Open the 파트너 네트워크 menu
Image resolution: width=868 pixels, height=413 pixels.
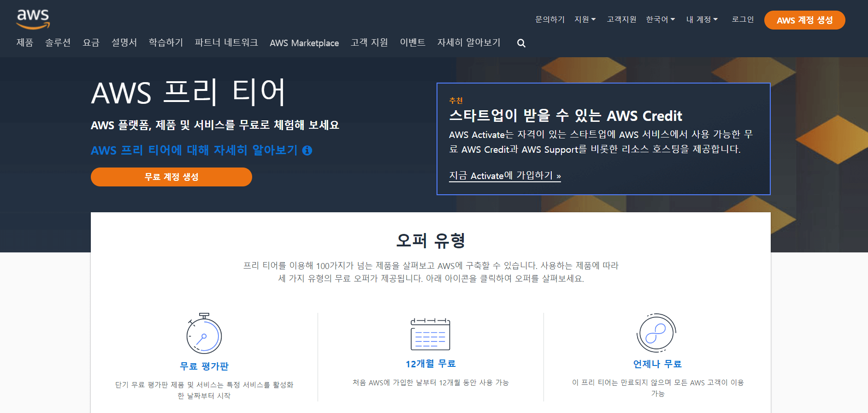226,43
